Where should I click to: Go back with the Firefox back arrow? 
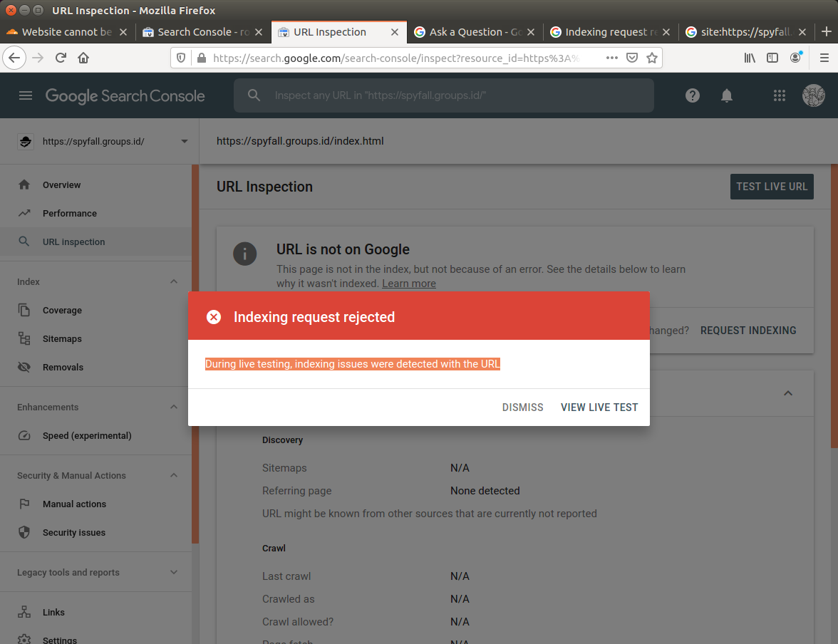tap(14, 58)
